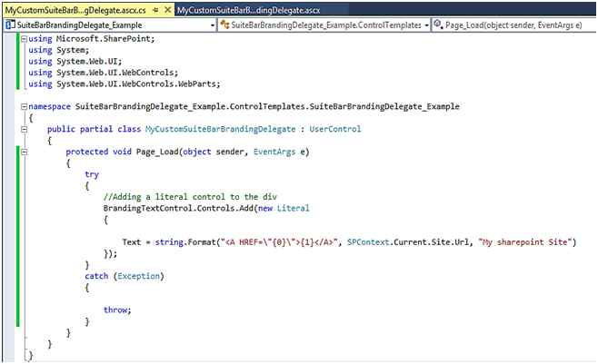Click the Literal type name
This screenshot has width=598, height=364.
click(293, 208)
